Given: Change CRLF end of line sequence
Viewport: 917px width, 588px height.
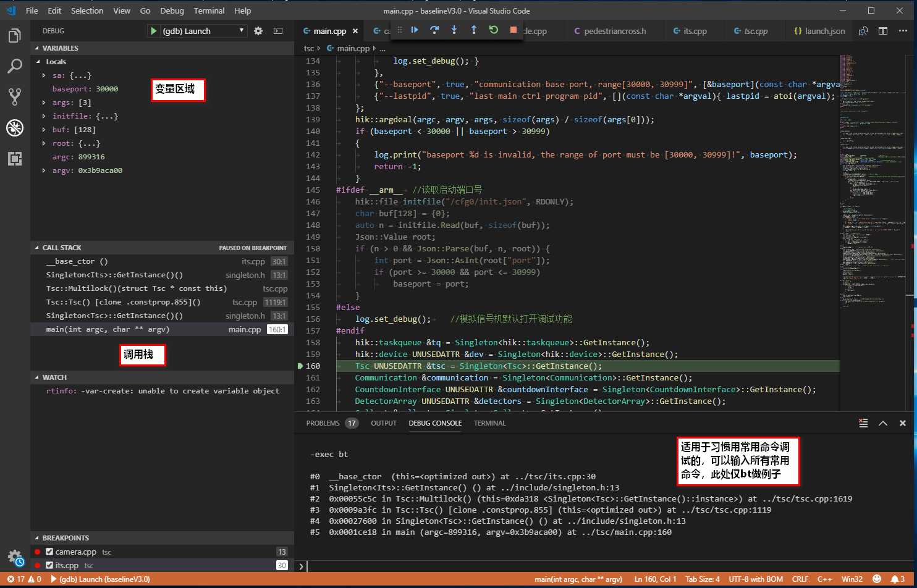Looking at the screenshot, I should pyautogui.click(x=800, y=579).
